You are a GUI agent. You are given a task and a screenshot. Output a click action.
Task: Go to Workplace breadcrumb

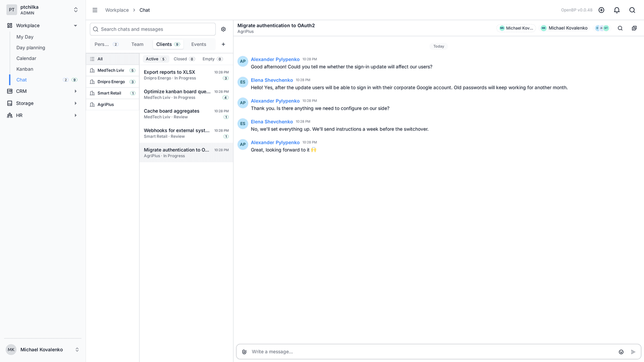pos(117,10)
